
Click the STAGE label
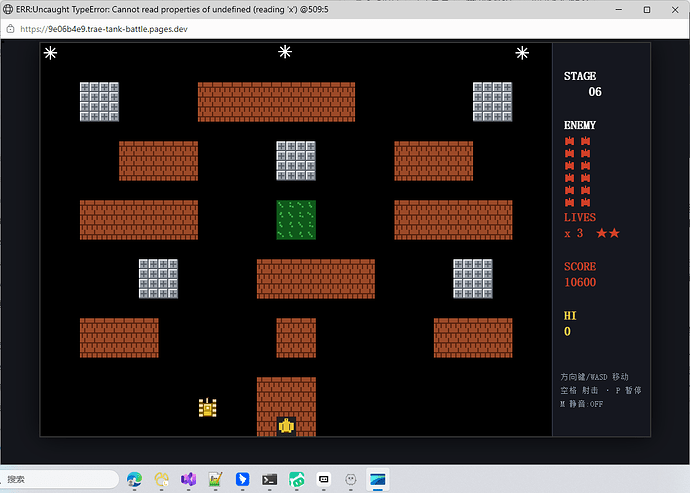point(580,76)
